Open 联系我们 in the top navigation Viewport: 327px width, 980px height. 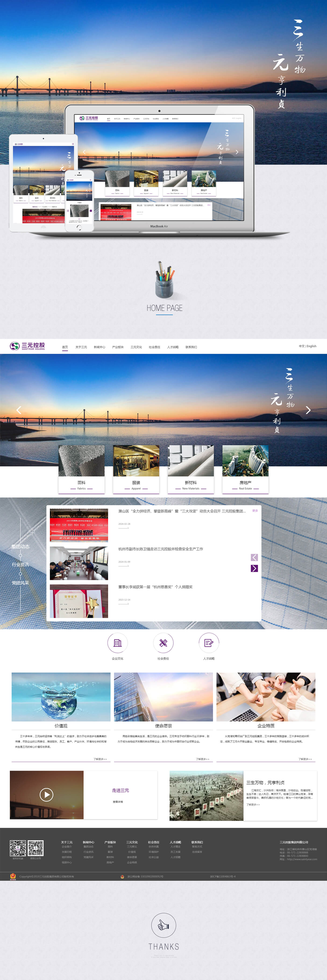pyautogui.click(x=191, y=347)
